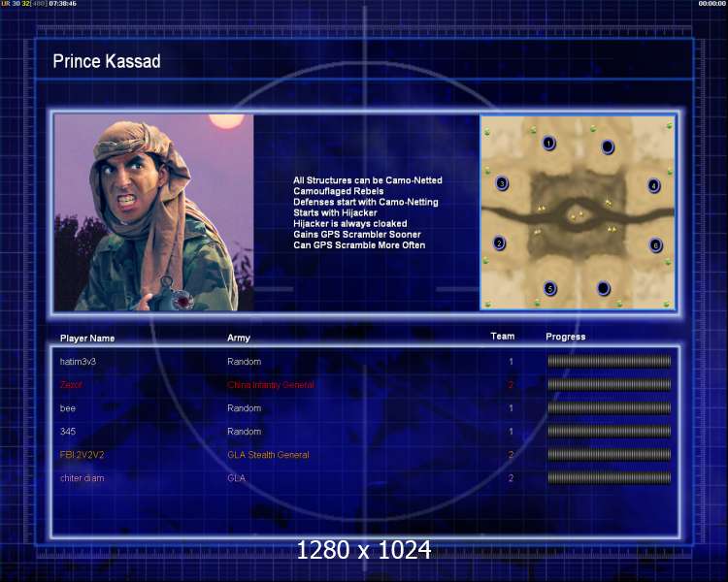This screenshot has width=728, height=582.
Task: Click team number in 345 row
Action: 511,431
